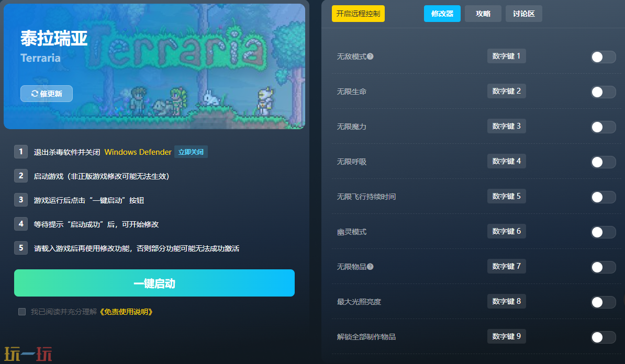
Task: Start trainer with 一键启动 button
Action: point(154,283)
